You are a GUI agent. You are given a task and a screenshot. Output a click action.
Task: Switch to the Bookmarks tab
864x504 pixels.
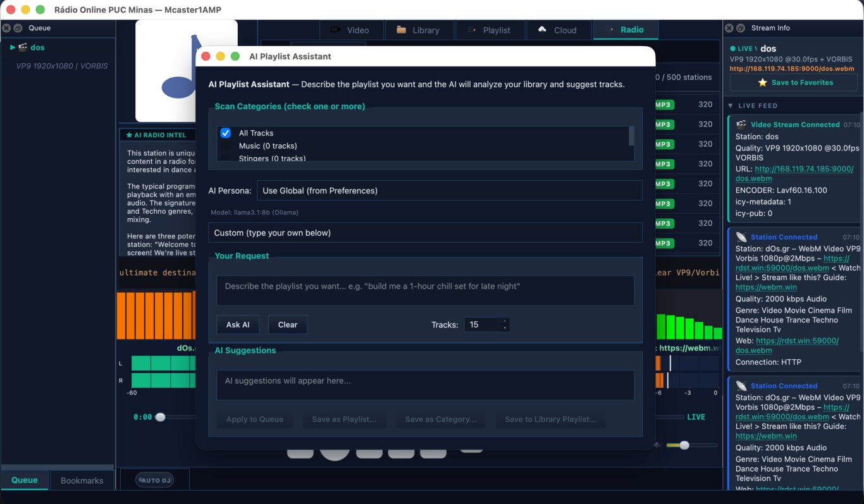click(x=82, y=481)
